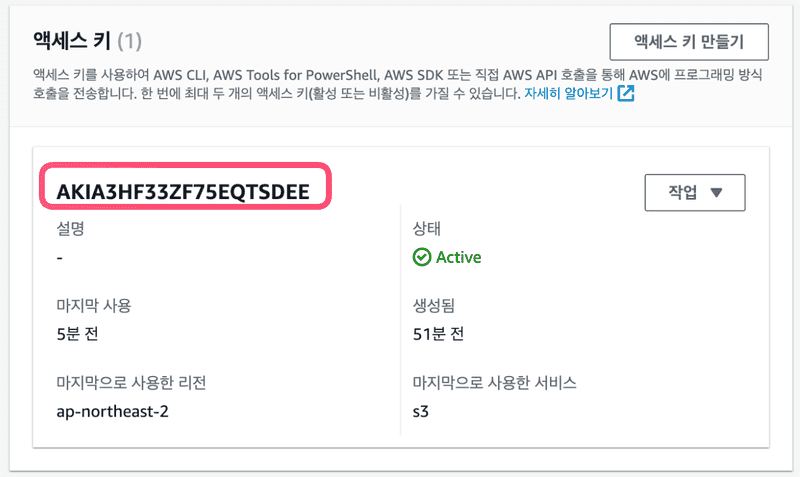Viewport: 800px width, 477px height.
Task: Select the 5분 전 last-used value
Action: (x=79, y=333)
